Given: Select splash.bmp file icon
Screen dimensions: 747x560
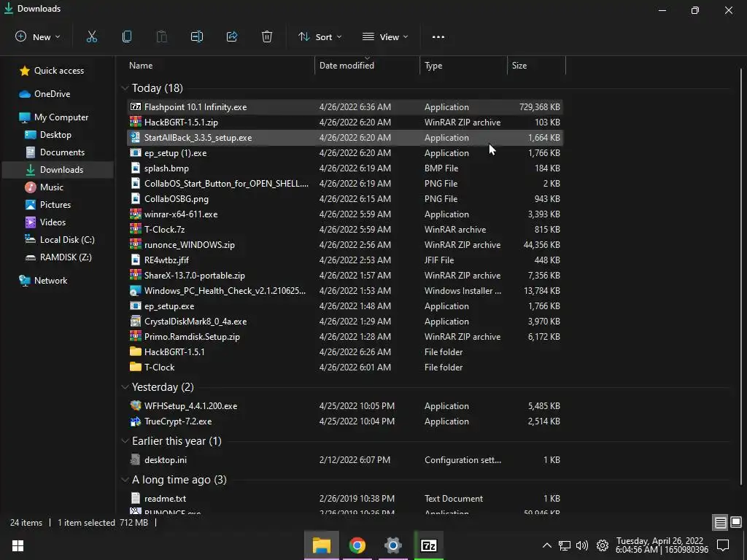Looking at the screenshot, I should [x=135, y=168].
